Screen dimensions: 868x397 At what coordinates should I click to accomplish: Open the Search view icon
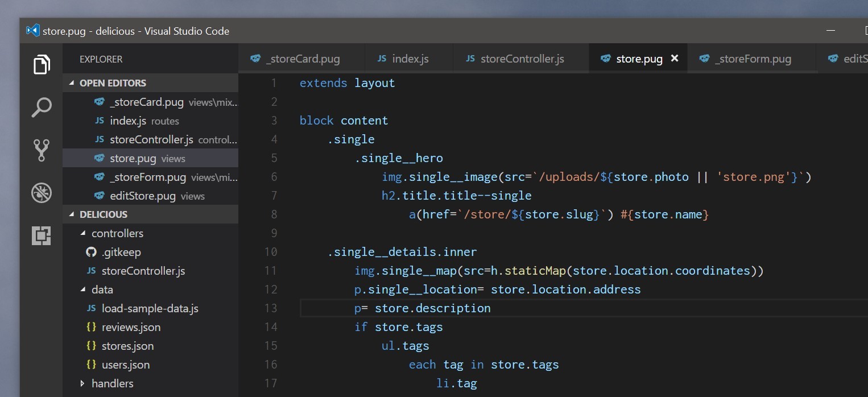[x=42, y=107]
